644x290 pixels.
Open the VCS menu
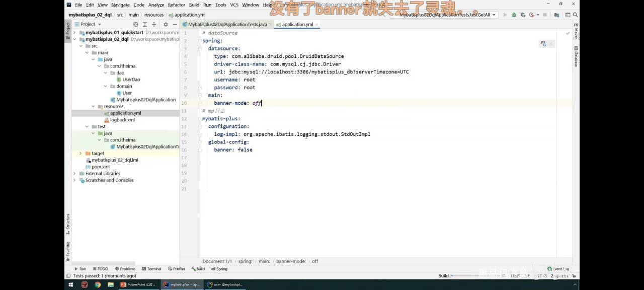[x=234, y=5]
